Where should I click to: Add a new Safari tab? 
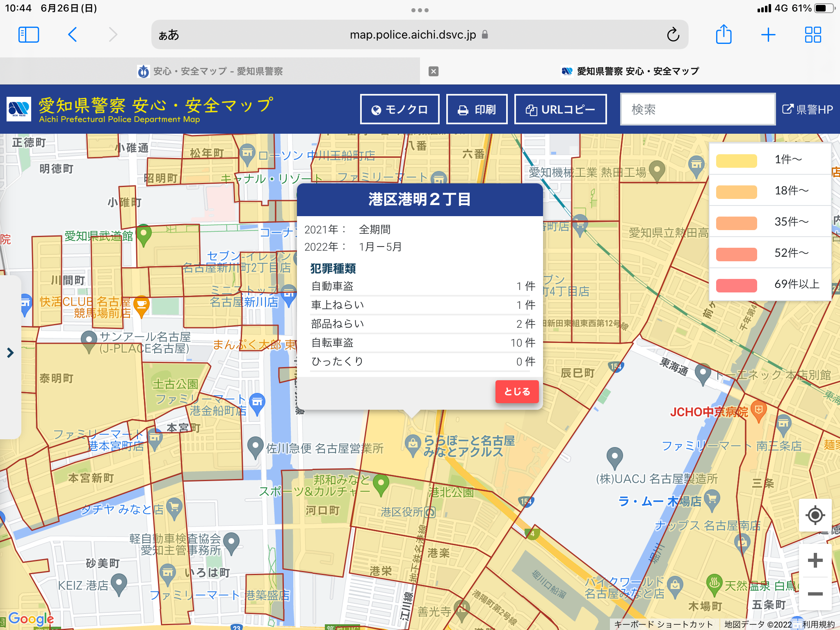pyautogui.click(x=768, y=35)
